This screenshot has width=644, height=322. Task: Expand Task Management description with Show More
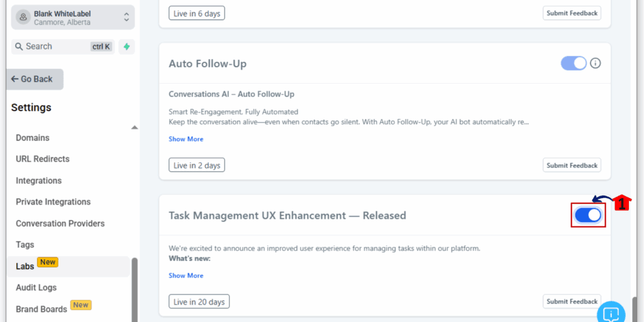[186, 275]
